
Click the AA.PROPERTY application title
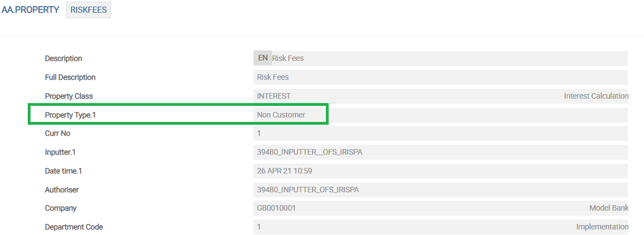click(31, 10)
